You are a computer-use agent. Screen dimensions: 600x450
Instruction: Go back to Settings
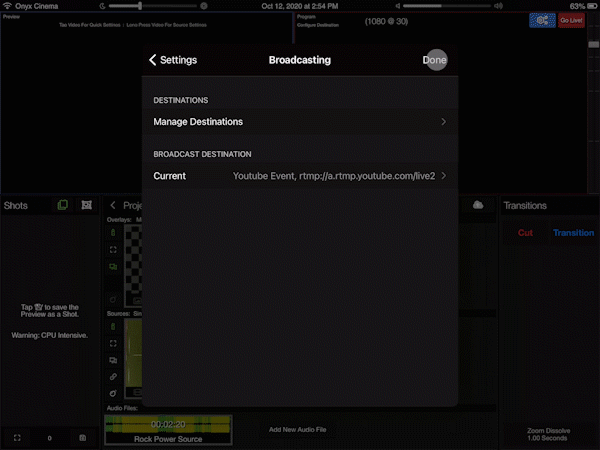point(173,60)
